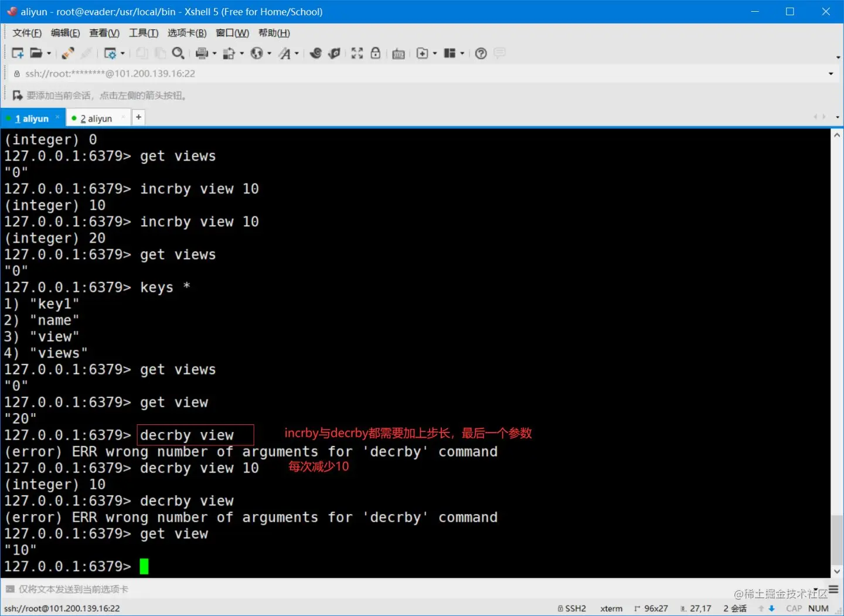Click the grayed Copy toolbar icon
The image size is (844, 616).
pyautogui.click(x=142, y=53)
